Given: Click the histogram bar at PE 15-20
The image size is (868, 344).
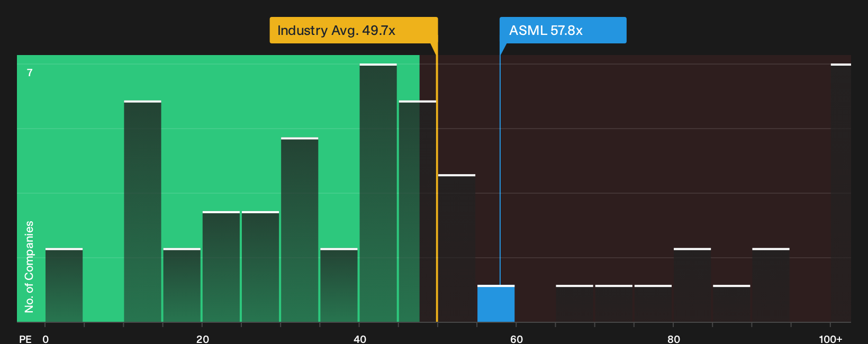Looking at the screenshot, I should click(182, 285).
